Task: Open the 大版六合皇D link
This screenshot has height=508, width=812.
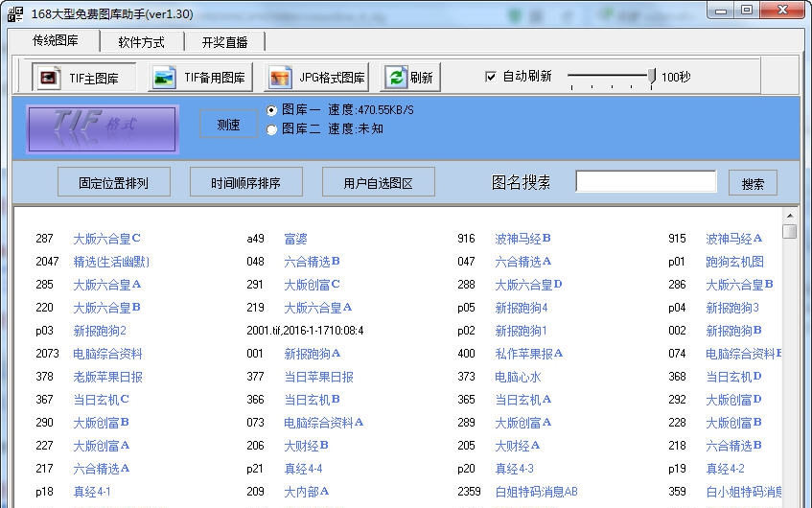Action: [x=528, y=285]
